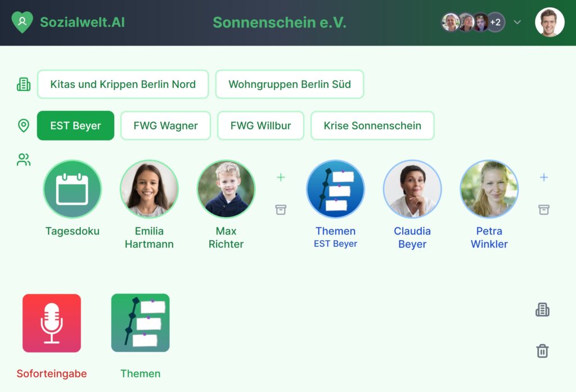This screenshot has width=576, height=392.
Task: Click the Sozialwelt.AI heart logo
Action: [22, 22]
